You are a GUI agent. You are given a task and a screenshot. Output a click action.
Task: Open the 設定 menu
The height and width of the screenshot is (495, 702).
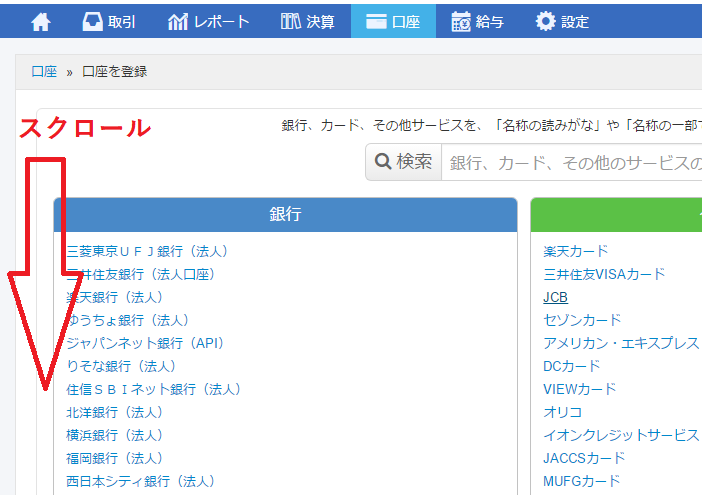coord(562,21)
